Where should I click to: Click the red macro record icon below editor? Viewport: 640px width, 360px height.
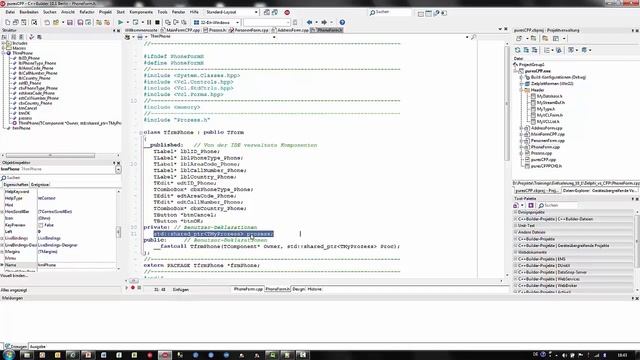133,288
